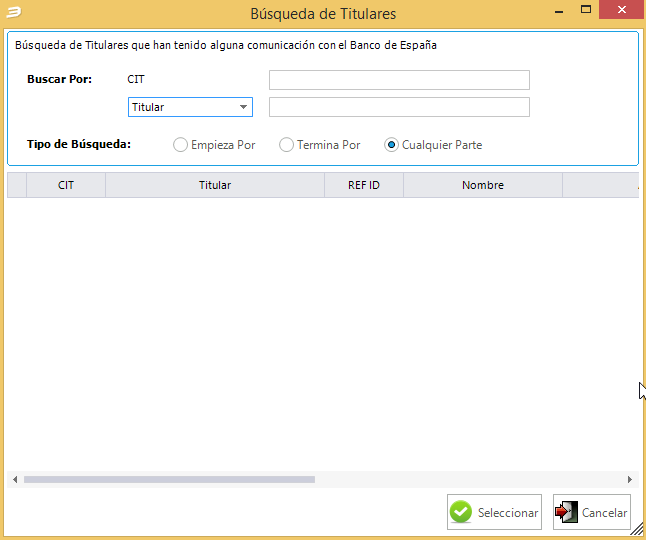Screen dimensions: 646x540
Task: Select the Empieza Por radio option
Action: (180, 145)
